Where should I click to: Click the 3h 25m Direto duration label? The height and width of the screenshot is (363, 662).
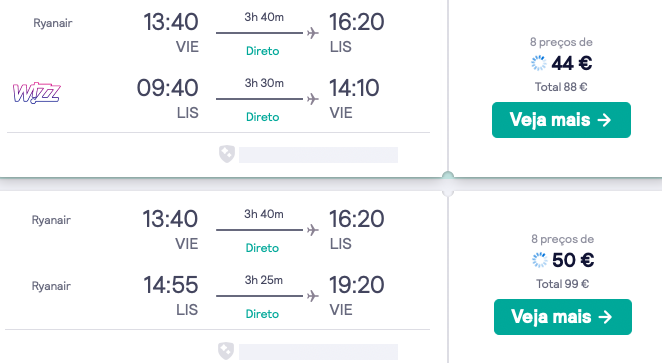pos(263,280)
